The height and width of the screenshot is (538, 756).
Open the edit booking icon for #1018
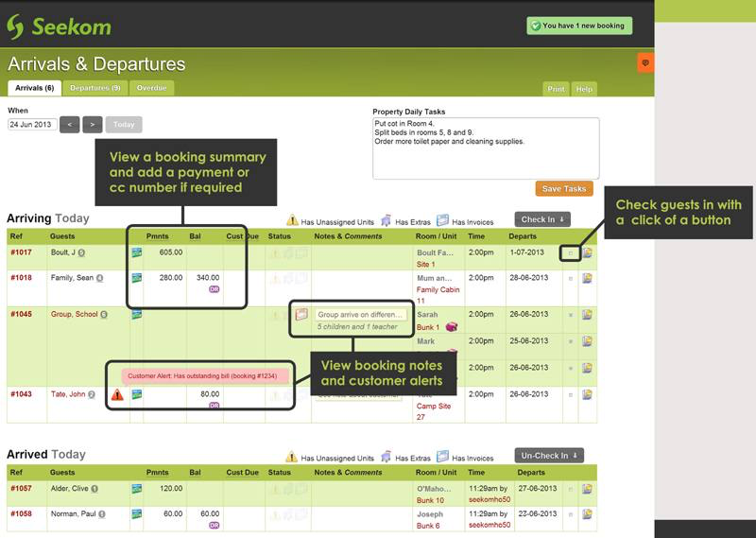pos(587,278)
